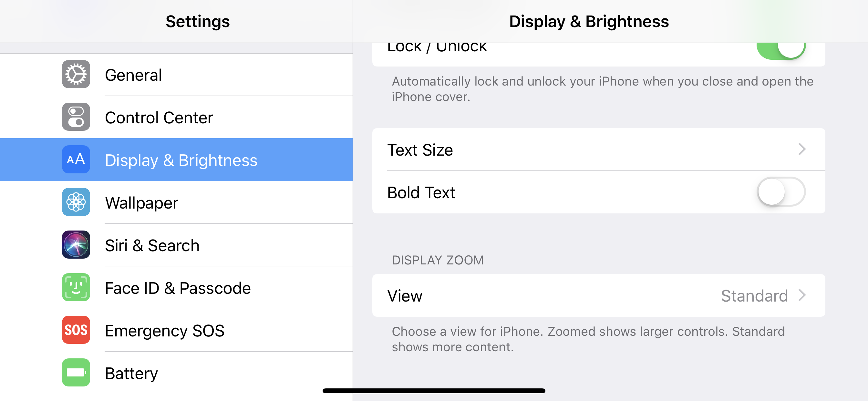The image size is (868, 401).
Task: Tap the green Battery icon
Action: click(76, 372)
